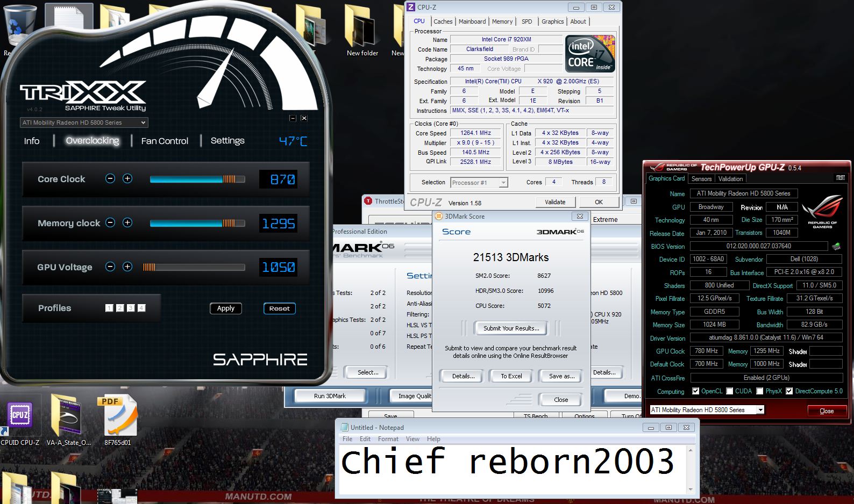854x504 pixels.
Task: Decrease Core Clock with minus button
Action: 110,178
